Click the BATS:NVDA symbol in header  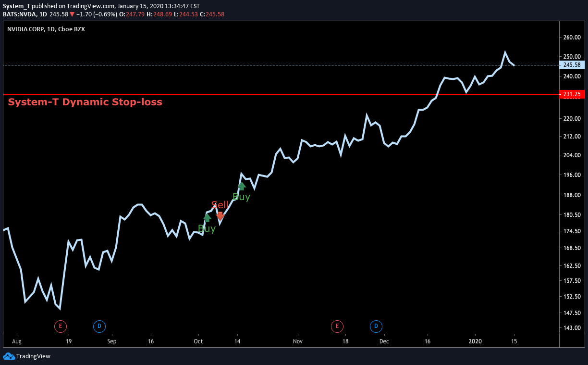(20, 14)
